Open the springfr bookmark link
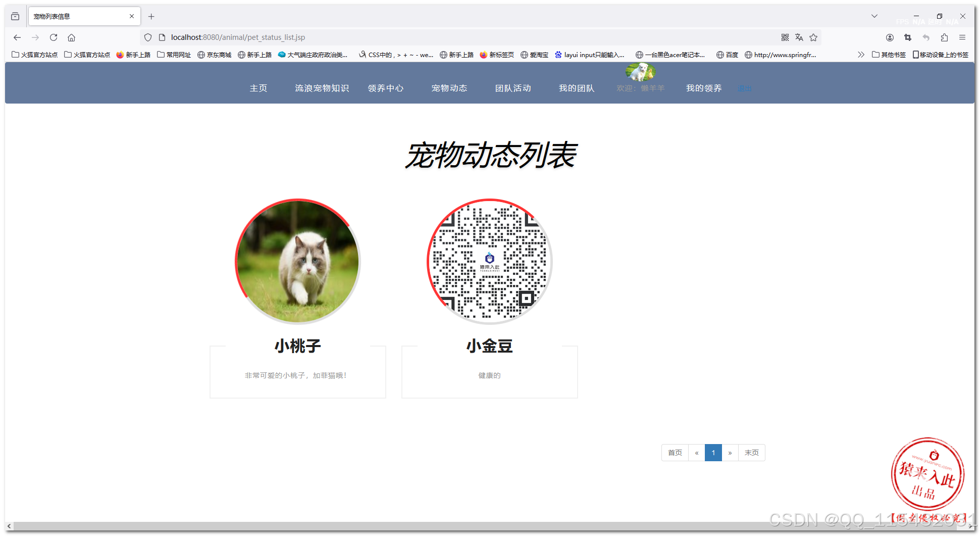 coord(780,55)
